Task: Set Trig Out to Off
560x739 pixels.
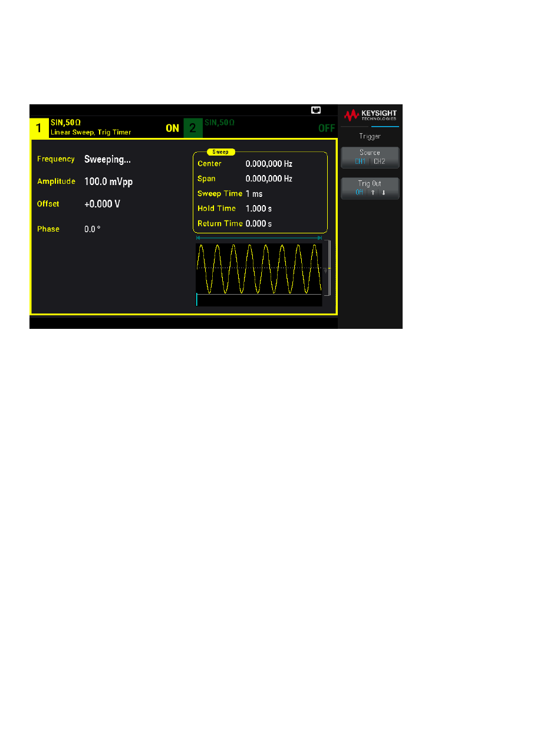Action: [x=359, y=192]
